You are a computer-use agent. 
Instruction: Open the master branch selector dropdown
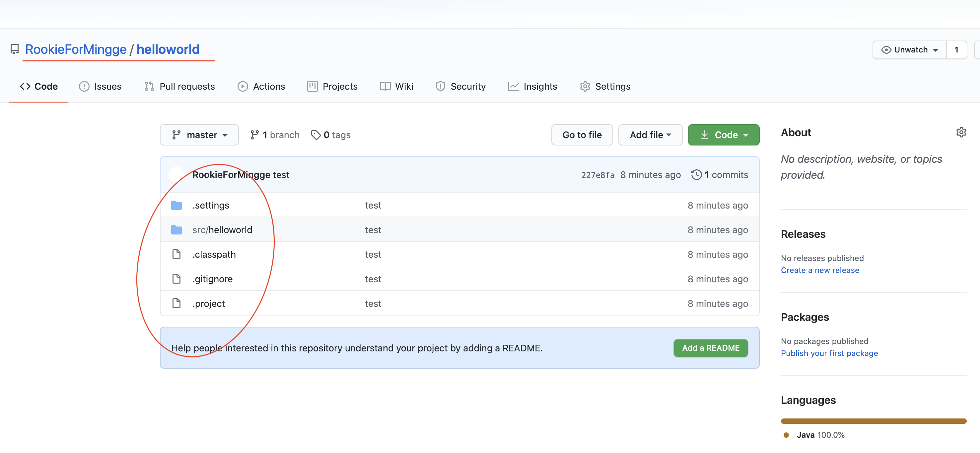pos(199,135)
